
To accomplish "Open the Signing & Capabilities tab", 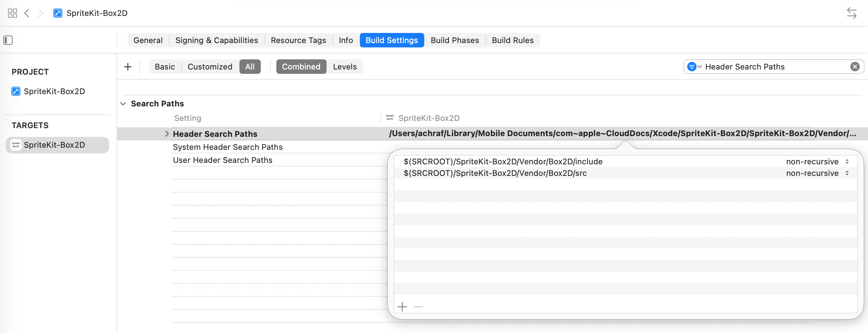I will (x=217, y=40).
